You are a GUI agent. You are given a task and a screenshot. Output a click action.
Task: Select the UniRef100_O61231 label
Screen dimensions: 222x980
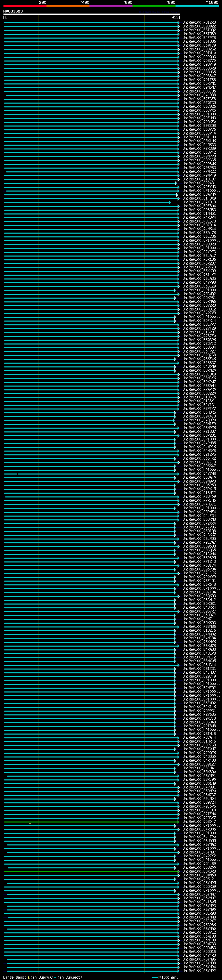(x=199, y=669)
